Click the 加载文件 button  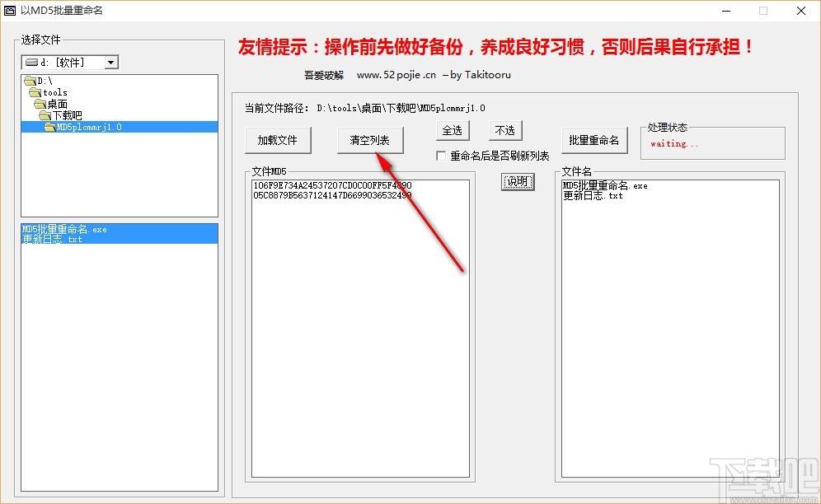(278, 140)
